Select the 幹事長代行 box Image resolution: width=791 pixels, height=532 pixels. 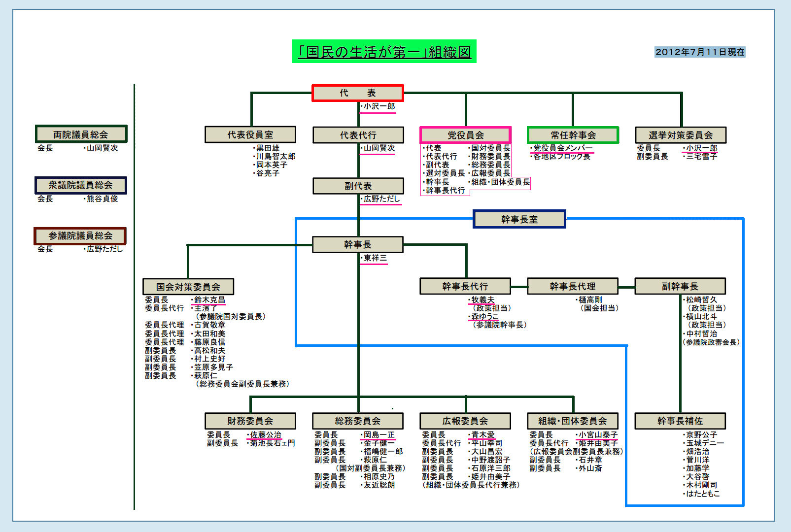[x=465, y=286]
